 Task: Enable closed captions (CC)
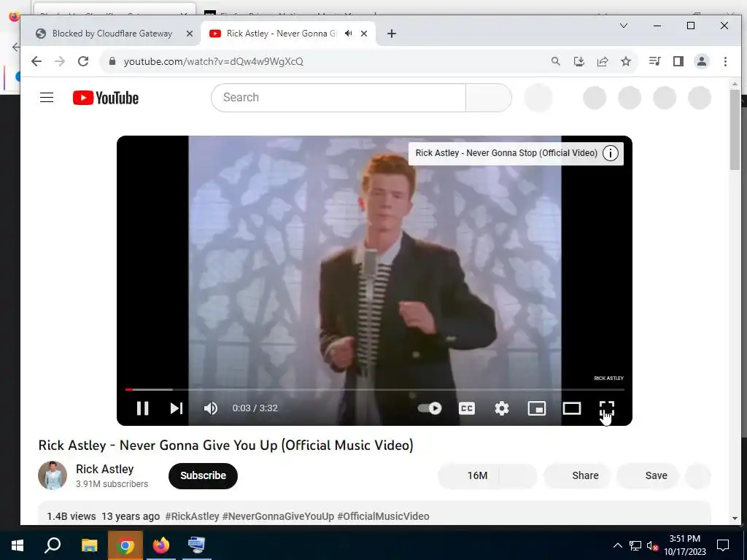point(467,408)
